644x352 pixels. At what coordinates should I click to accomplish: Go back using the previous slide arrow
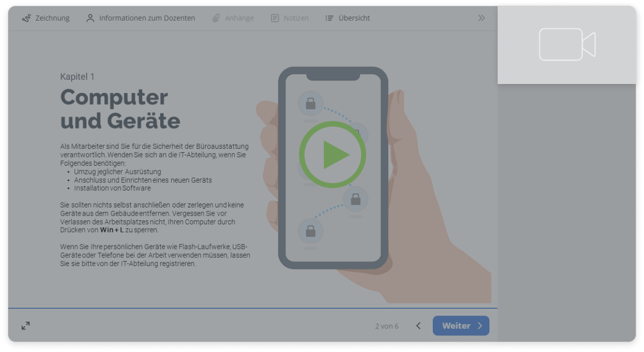pos(418,326)
